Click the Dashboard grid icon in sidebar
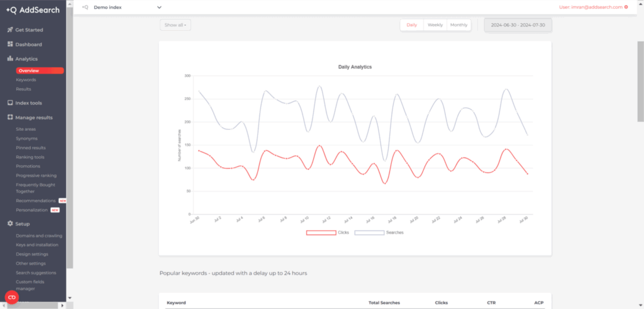 pyautogui.click(x=10, y=44)
